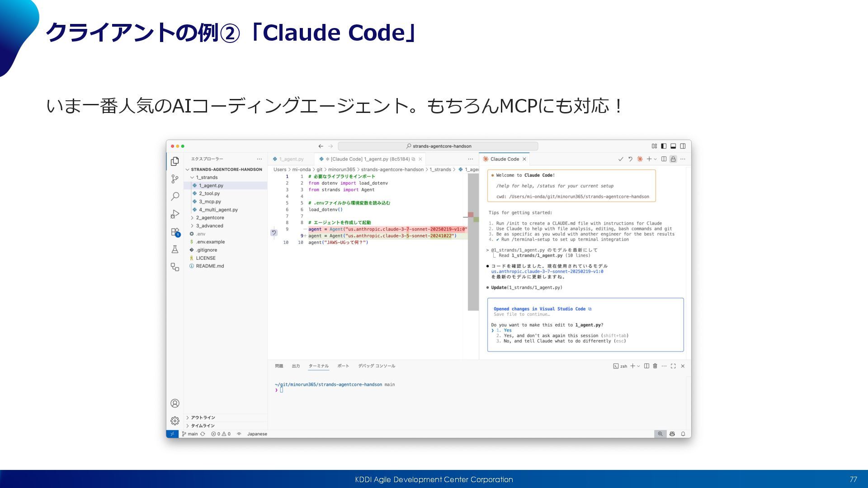Open the Explorer view in activity bar
This screenshot has height=488, width=868.
coord(175,161)
